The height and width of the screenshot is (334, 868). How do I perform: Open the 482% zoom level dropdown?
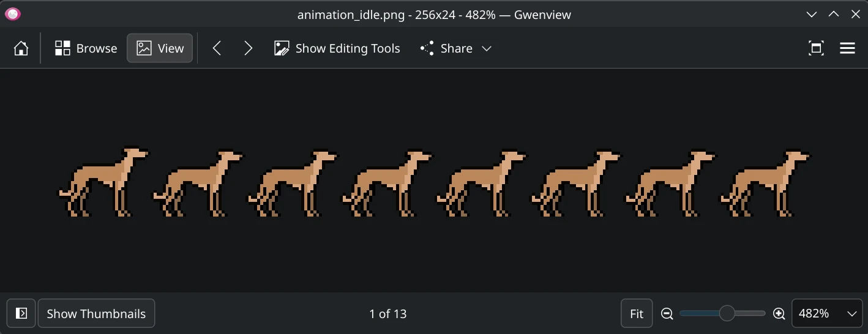pyautogui.click(x=826, y=313)
